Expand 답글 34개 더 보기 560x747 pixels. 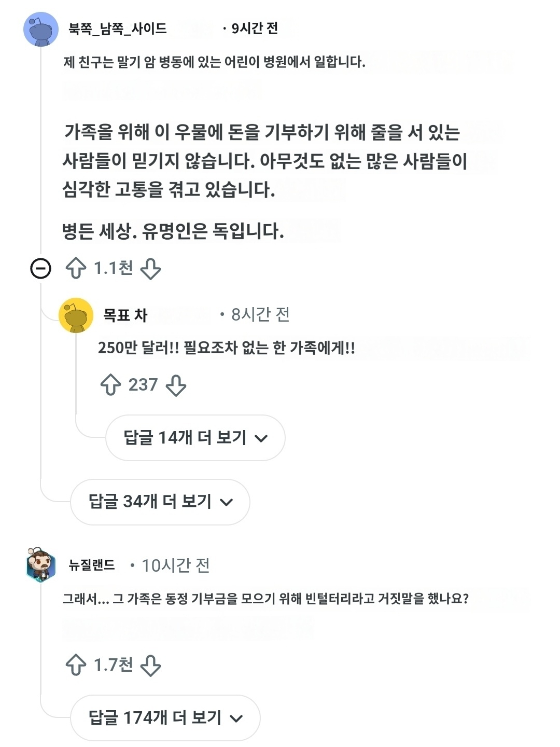pos(160,502)
